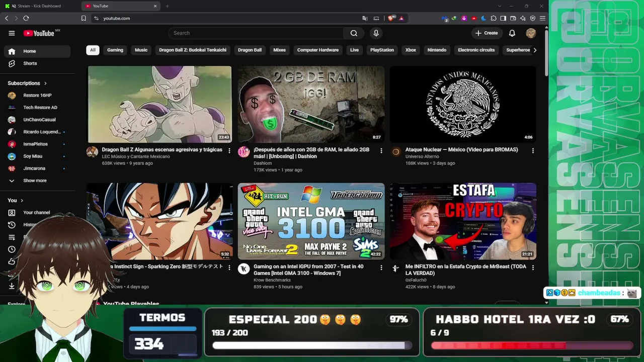Click the Dashion channel avatar
The height and width of the screenshot is (362, 644).
point(244,152)
